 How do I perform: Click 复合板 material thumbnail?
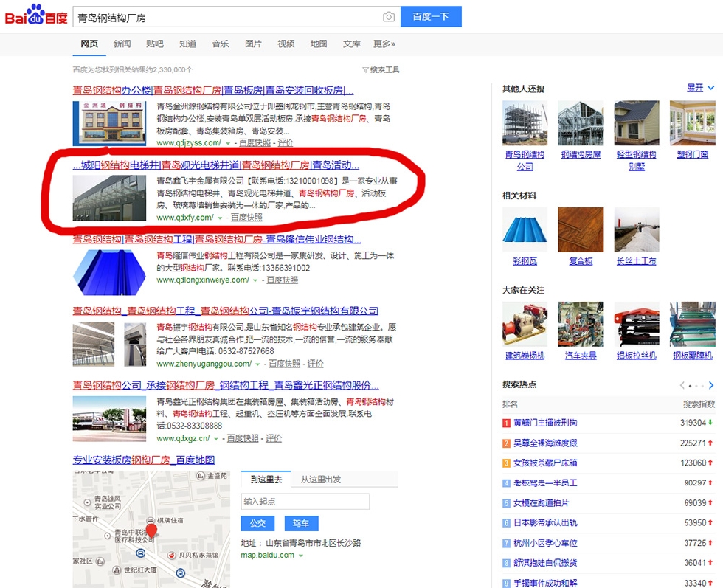[x=581, y=229]
